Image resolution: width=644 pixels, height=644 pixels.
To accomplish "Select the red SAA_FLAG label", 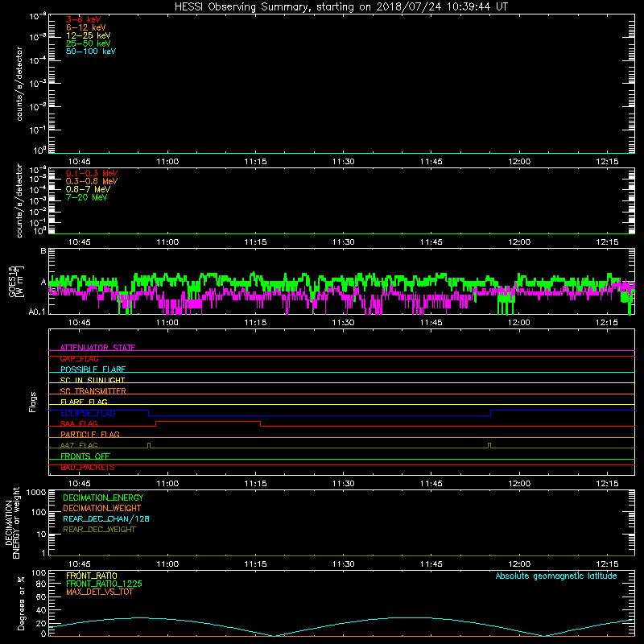I will point(79,423).
